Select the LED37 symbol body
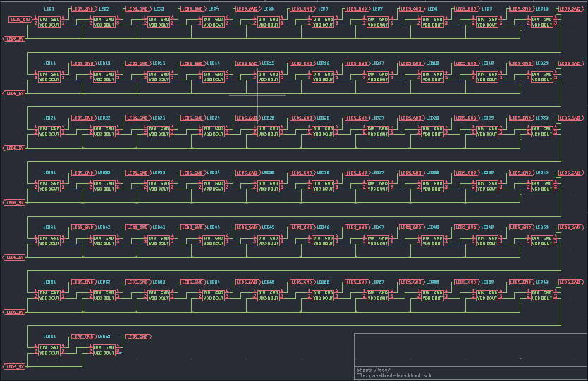Image resolution: width=588 pixels, height=381 pixels. [378, 186]
